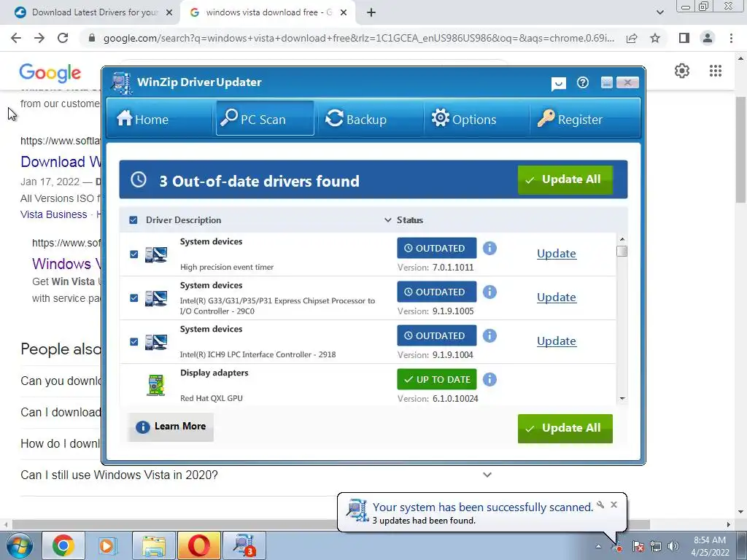Click the bottom green Update All button
The height and width of the screenshot is (560, 747).
click(565, 428)
